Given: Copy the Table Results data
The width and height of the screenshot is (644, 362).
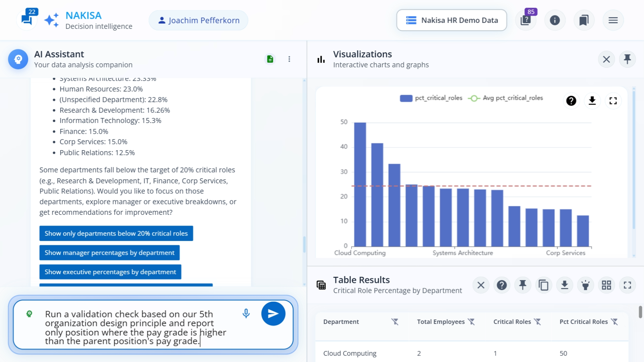Looking at the screenshot, I should (544, 285).
